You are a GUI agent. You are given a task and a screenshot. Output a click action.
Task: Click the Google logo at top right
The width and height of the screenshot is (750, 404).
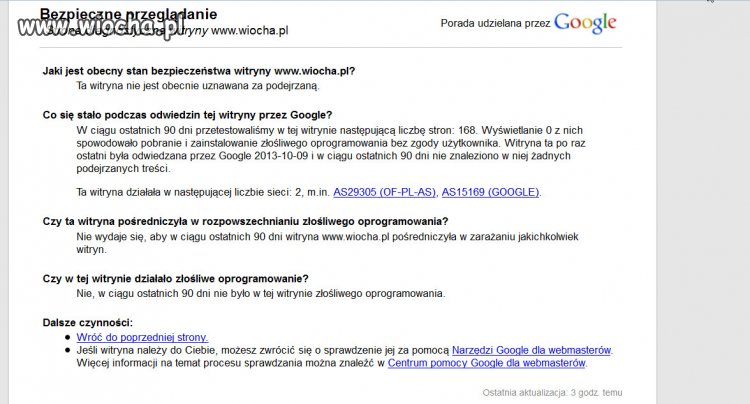pos(585,23)
